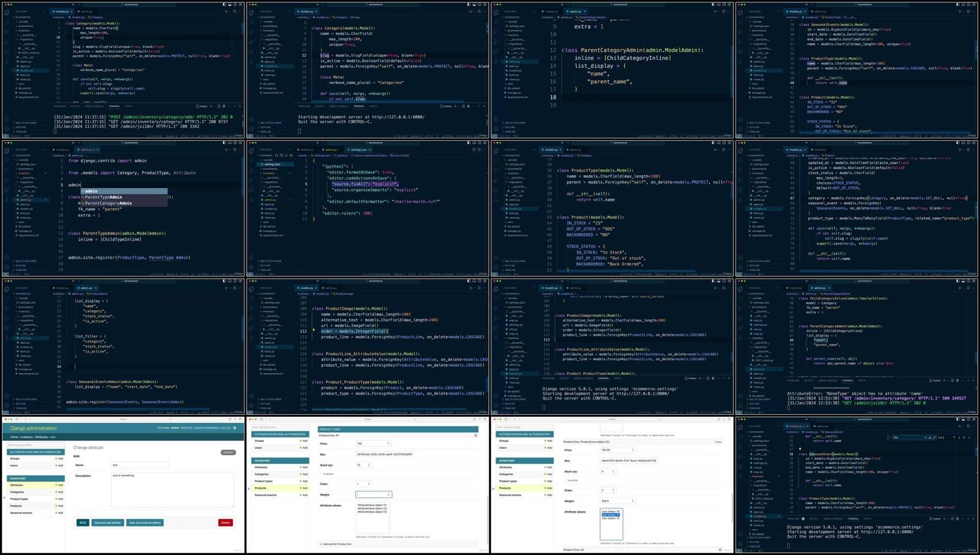Collapse the Django sidebar on Change attribute page

[x=5, y=498]
